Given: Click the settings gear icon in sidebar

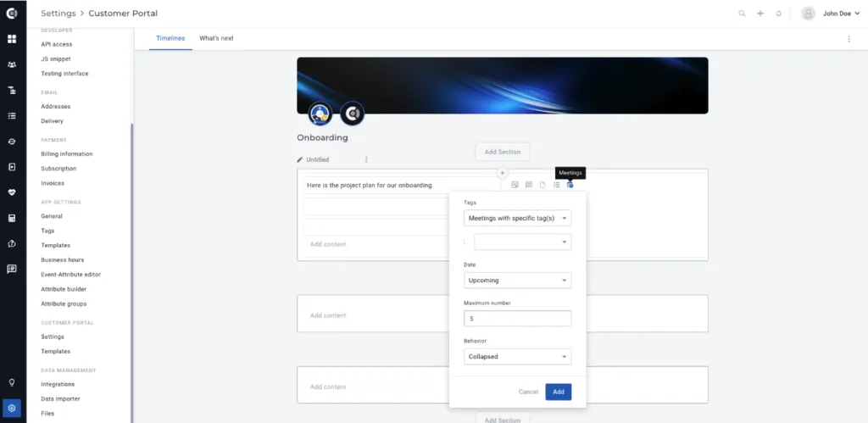Looking at the screenshot, I should pyautogui.click(x=12, y=409).
